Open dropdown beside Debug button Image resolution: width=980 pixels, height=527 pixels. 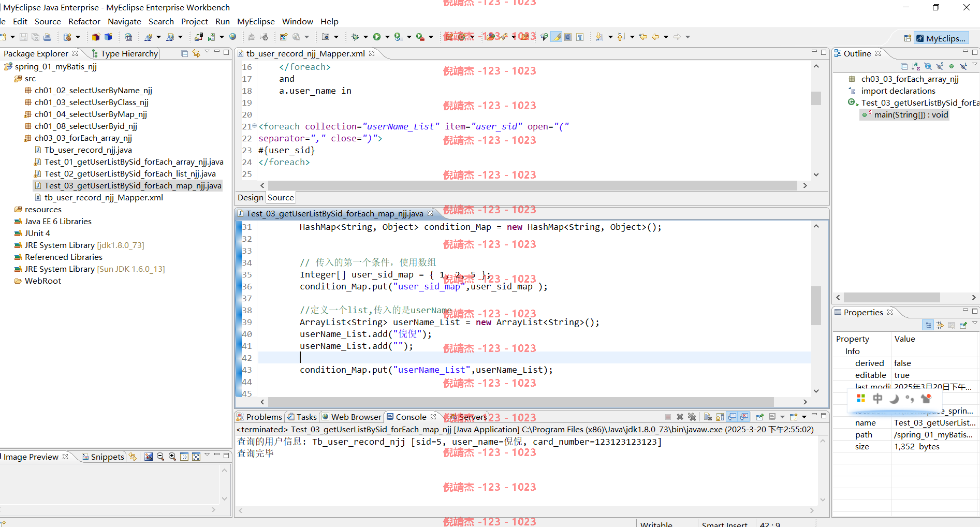[x=365, y=37]
